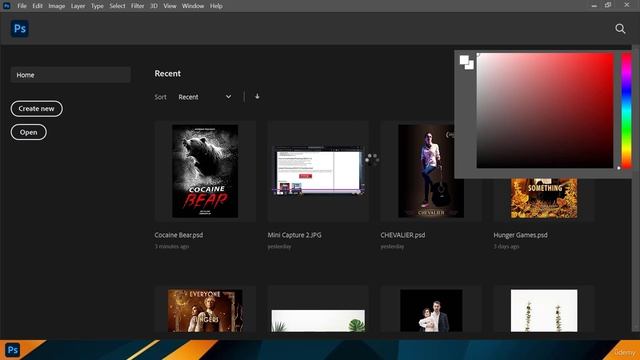640x360 pixels.
Task: Pick a color in the red saturation field
Action: (545, 111)
